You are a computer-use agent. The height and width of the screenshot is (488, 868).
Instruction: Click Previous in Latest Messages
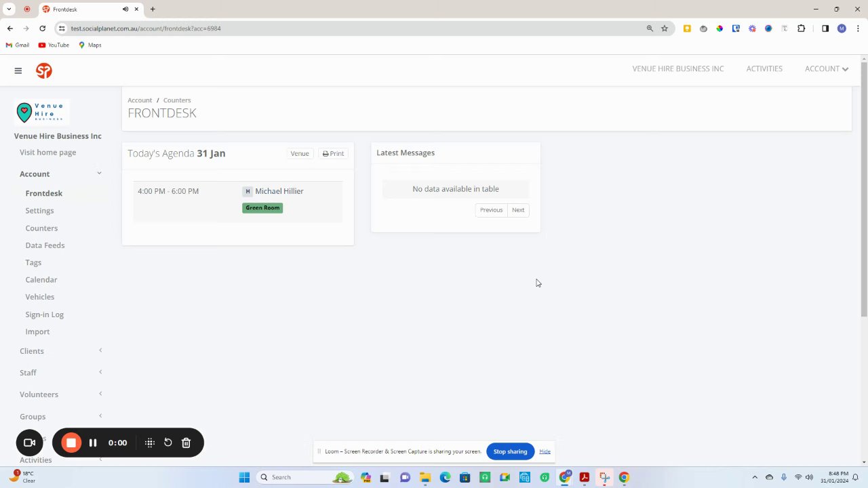tap(491, 210)
